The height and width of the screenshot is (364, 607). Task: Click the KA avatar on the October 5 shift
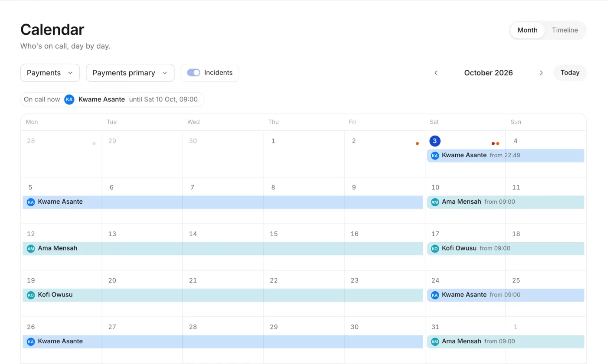[x=31, y=202]
